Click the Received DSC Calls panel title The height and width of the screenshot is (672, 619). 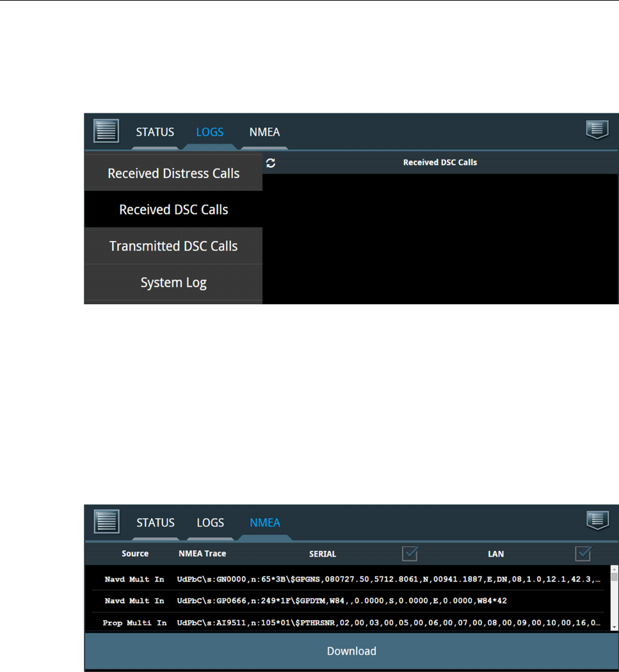440,163
